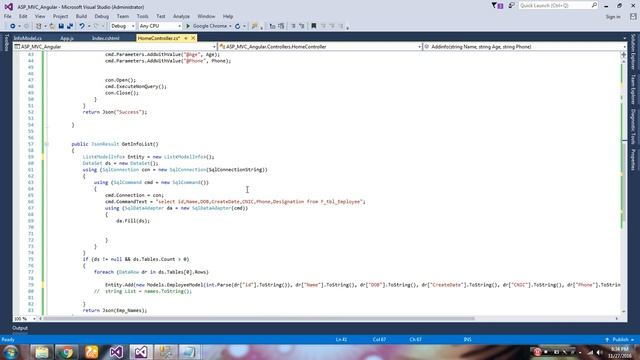Open the 100 % zoom level dropdown
This screenshot has width=640, height=360.
[34, 318]
